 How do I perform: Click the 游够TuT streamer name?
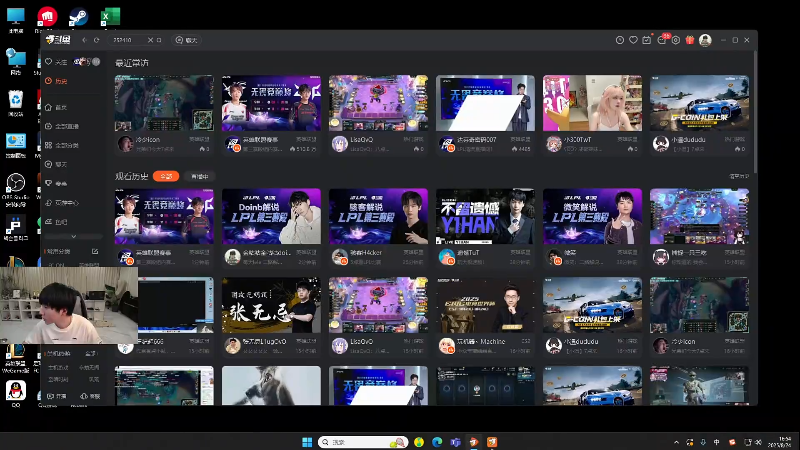coord(468,253)
